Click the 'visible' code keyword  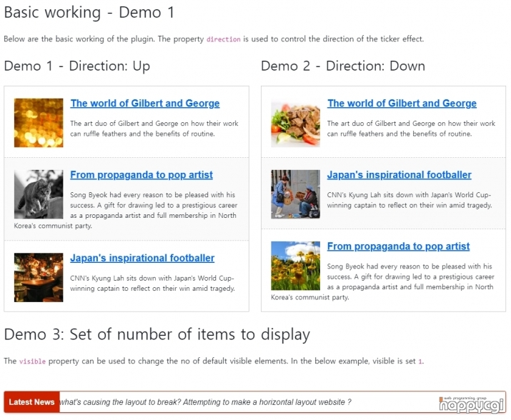click(32, 361)
